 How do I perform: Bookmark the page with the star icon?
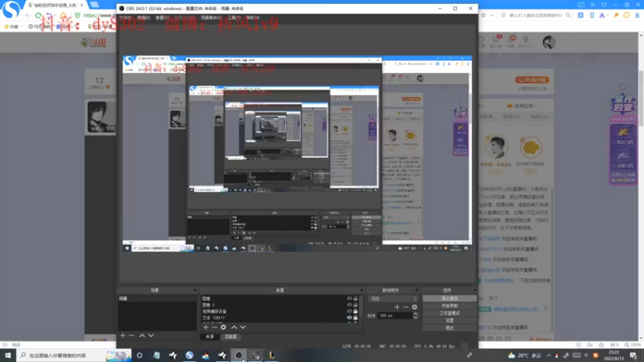pos(484,15)
